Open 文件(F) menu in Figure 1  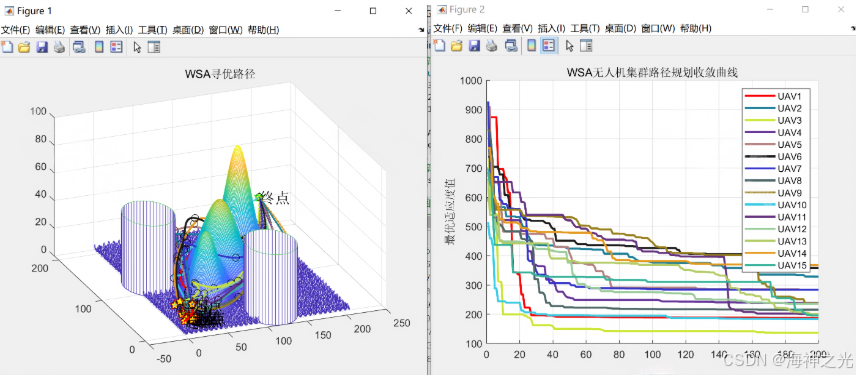click(16, 30)
